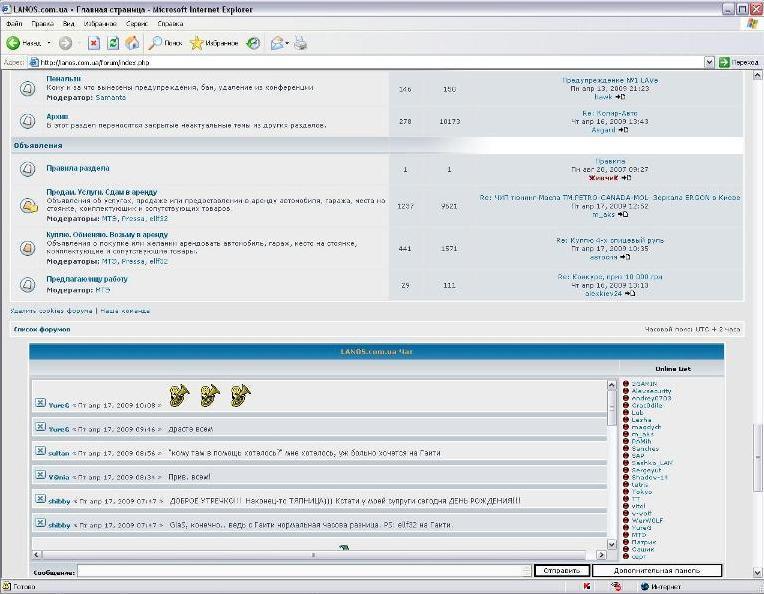Image resolution: width=764 pixels, height=594 pixels.
Task: Open the Справка menu
Action: [x=170, y=23]
